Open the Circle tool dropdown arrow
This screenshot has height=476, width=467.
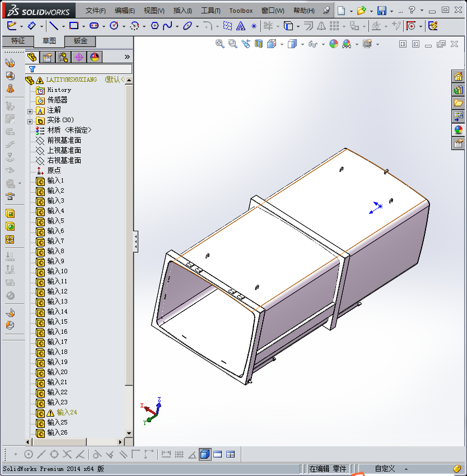[124, 27]
